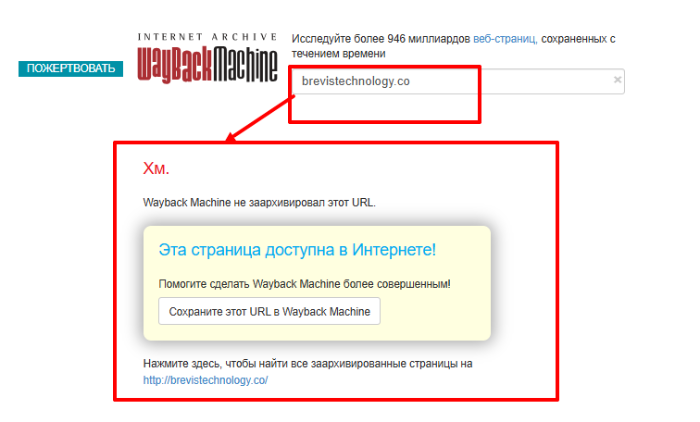Screen dimensions: 700x422
Task: Focus the URL search field with brevistechnology.co
Action: (458, 81)
